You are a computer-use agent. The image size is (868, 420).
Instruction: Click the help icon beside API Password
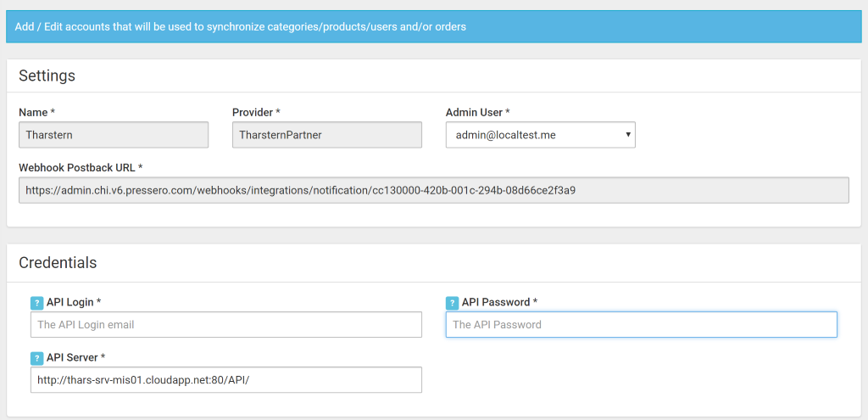coord(453,303)
